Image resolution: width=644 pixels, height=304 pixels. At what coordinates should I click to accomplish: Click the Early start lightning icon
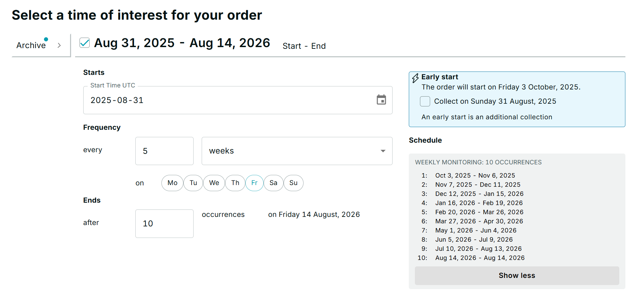click(415, 78)
